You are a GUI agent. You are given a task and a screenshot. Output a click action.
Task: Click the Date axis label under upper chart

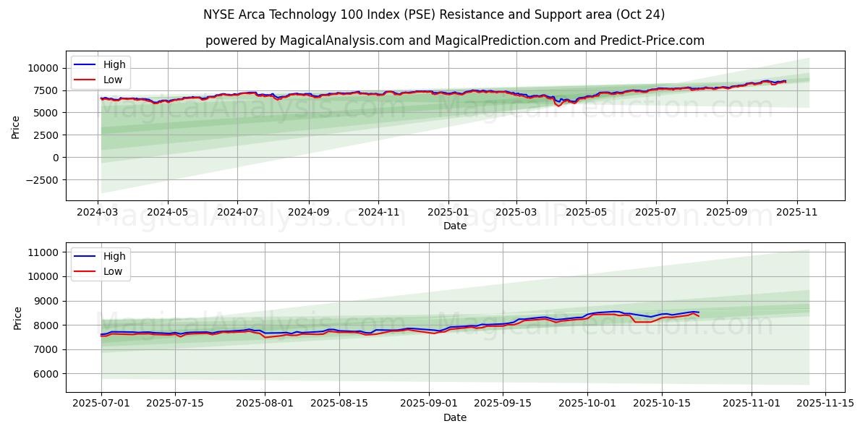coord(454,226)
